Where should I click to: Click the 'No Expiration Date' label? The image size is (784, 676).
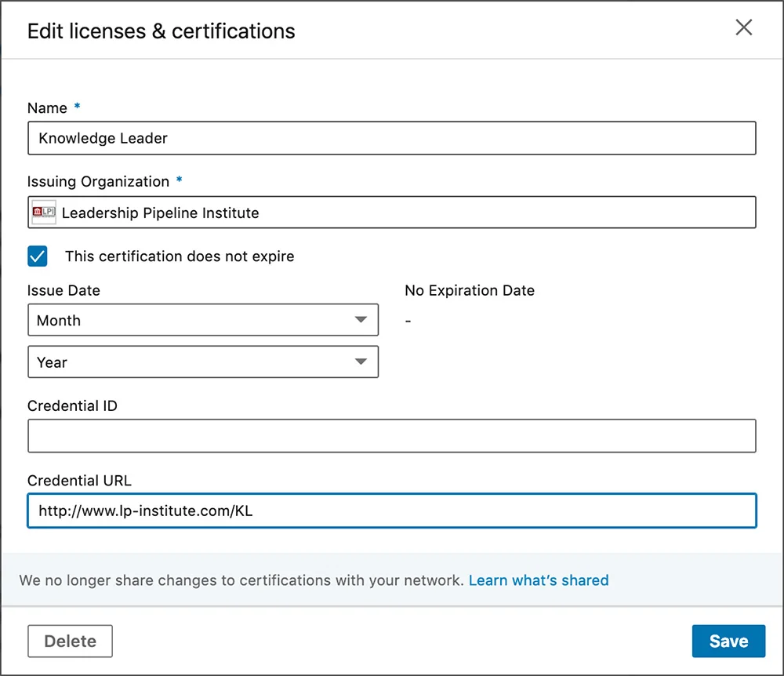point(470,290)
